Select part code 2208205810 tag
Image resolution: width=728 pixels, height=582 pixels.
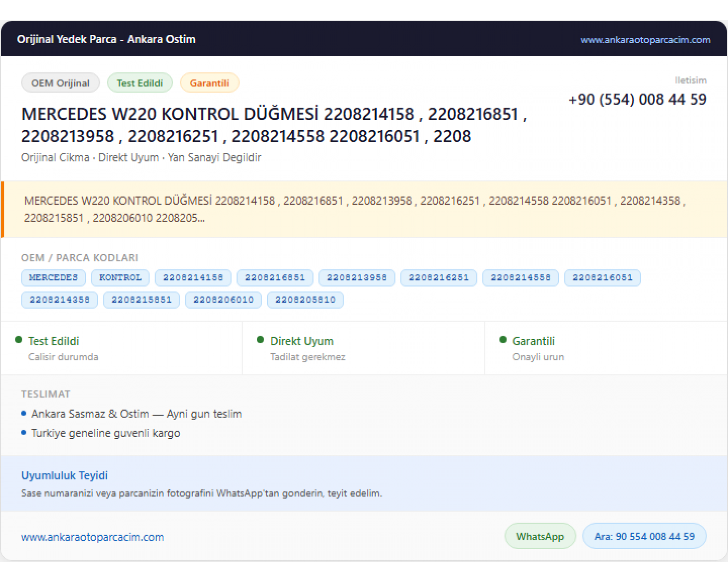pyautogui.click(x=306, y=300)
